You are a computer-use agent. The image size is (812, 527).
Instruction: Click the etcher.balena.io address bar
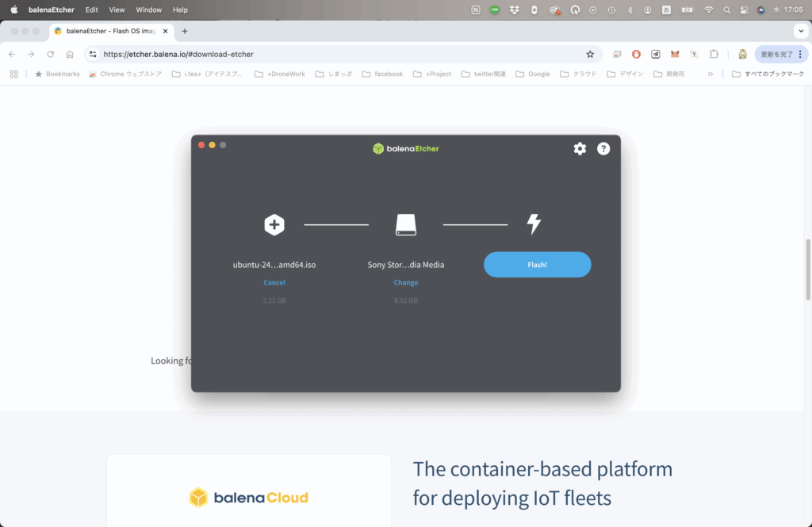click(342, 54)
